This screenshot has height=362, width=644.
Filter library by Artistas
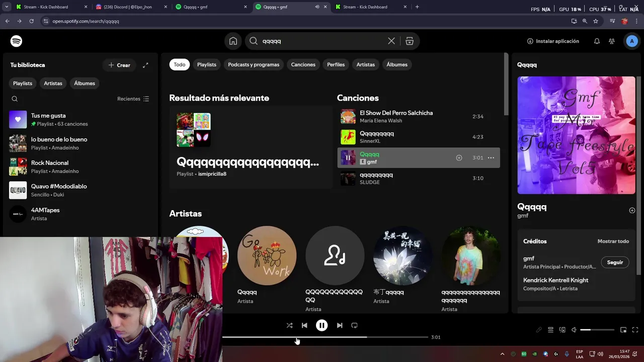pyautogui.click(x=53, y=83)
